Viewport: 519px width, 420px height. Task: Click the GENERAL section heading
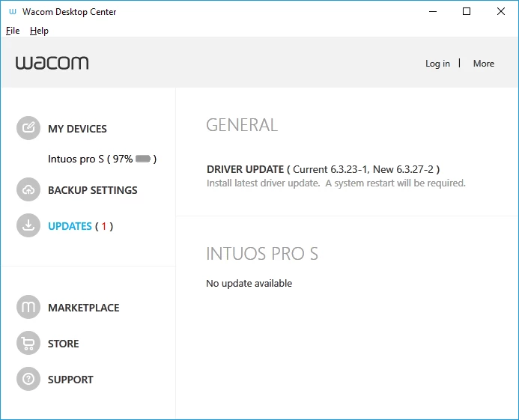tap(242, 125)
